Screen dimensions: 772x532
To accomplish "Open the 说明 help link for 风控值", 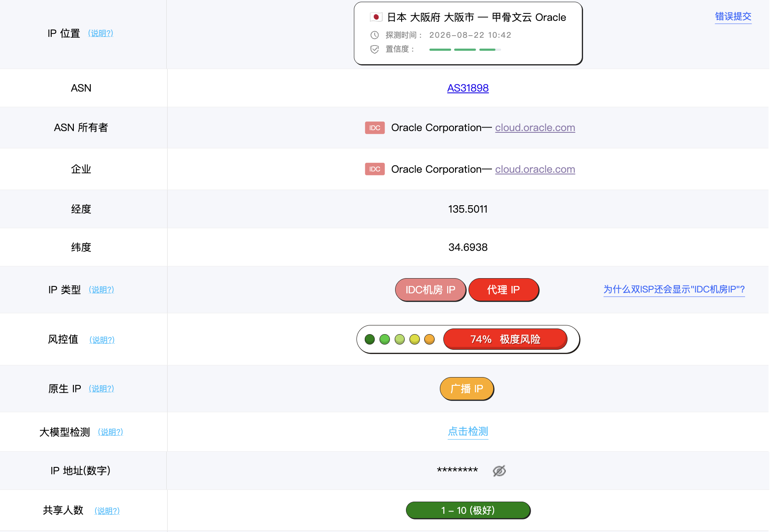I will [x=102, y=340].
